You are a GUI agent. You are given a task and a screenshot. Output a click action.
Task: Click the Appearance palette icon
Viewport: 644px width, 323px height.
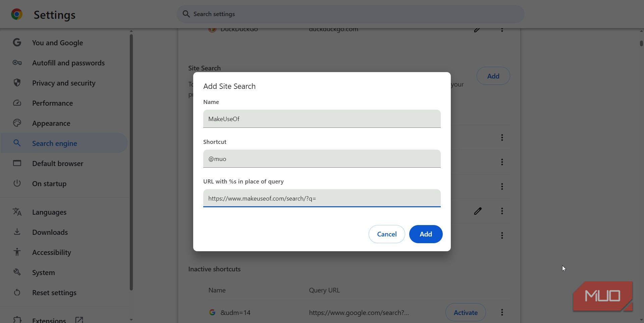coord(17,123)
